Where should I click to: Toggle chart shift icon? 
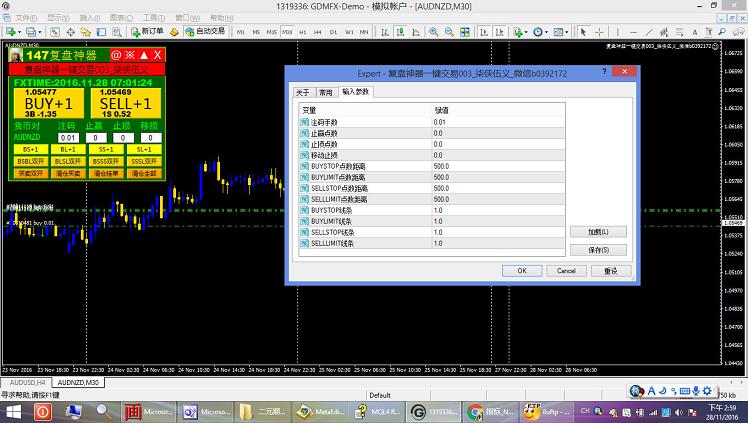click(499, 32)
